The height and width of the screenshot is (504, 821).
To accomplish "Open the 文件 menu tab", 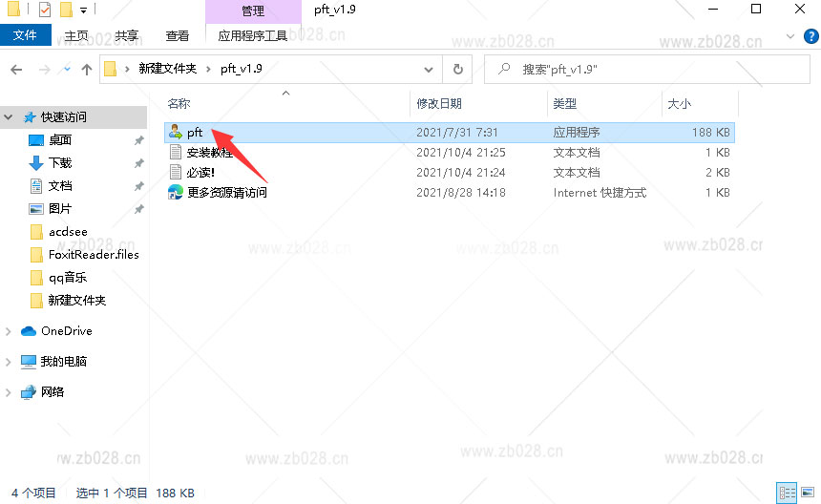I will pos(25,35).
